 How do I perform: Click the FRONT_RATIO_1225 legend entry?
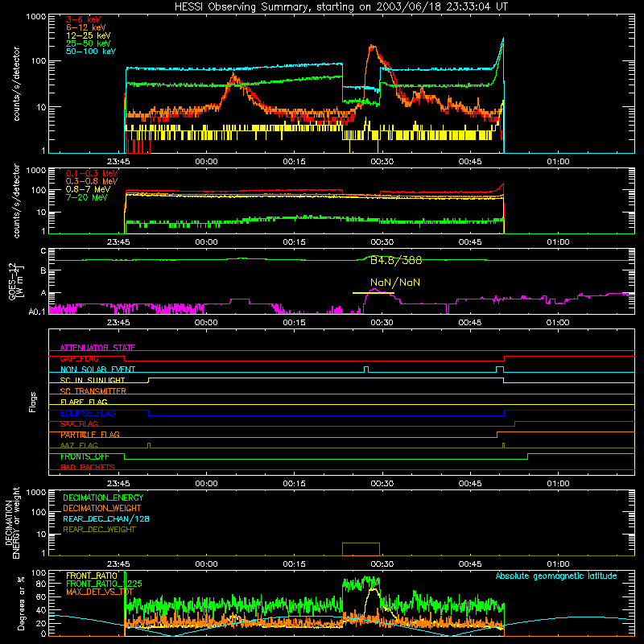pos(104,584)
